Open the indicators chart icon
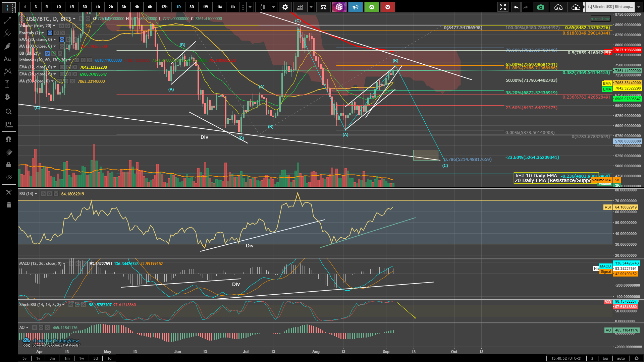644x362 pixels. (300, 7)
